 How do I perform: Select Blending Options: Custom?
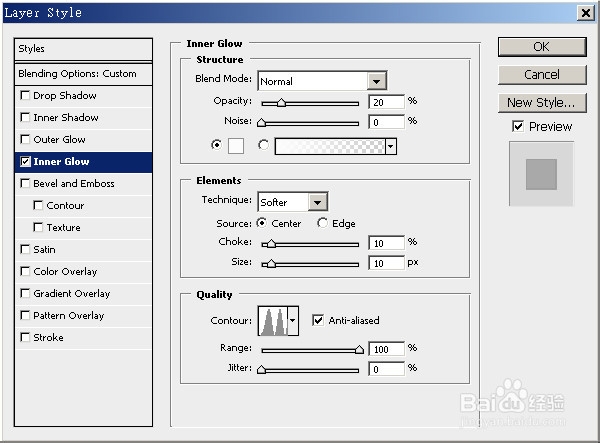point(83,74)
